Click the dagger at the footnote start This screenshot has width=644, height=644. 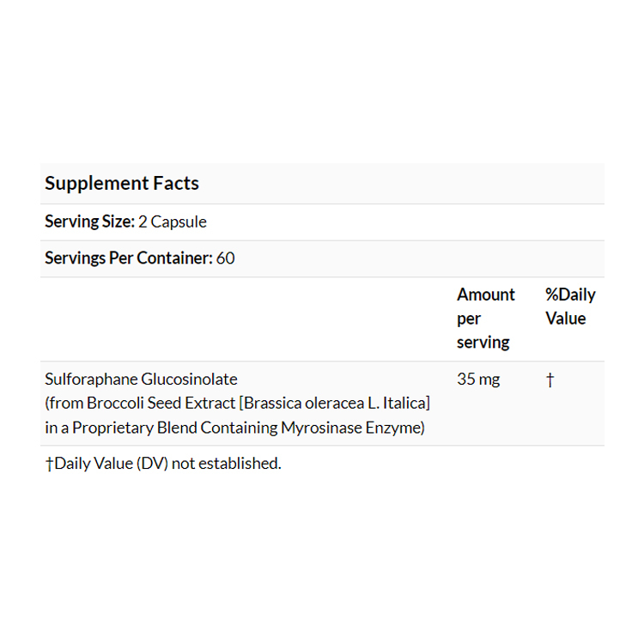pos(49,464)
